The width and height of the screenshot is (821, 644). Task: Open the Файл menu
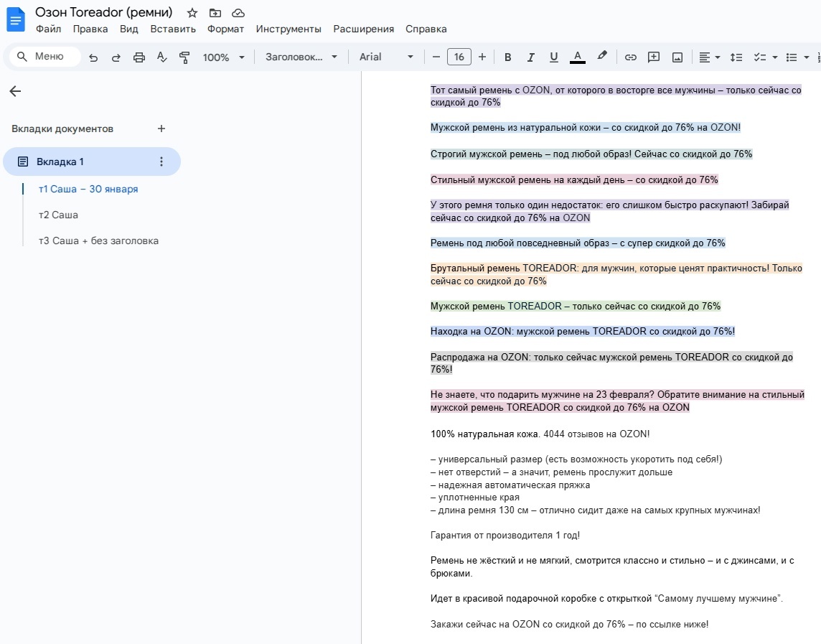click(x=48, y=29)
